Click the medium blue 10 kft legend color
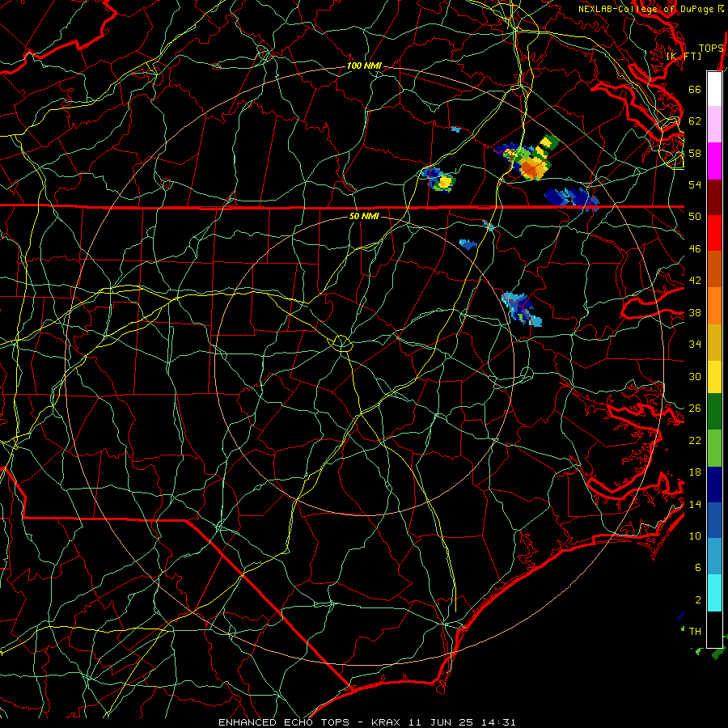Viewport: 728px width, 728px height. pyautogui.click(x=714, y=520)
